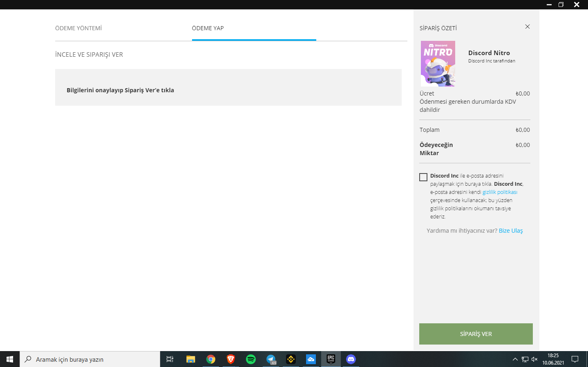Click the 'Yardıma mı ihtiyacınız var?' text
588x367 pixels.
tap(462, 231)
